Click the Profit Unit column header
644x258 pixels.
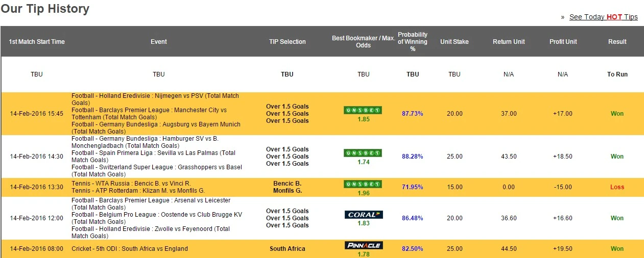563,42
